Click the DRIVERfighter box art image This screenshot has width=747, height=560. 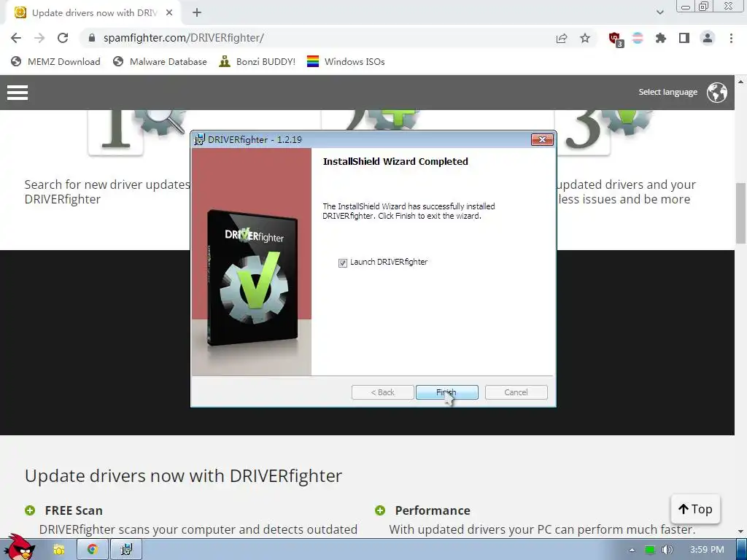coord(253,278)
